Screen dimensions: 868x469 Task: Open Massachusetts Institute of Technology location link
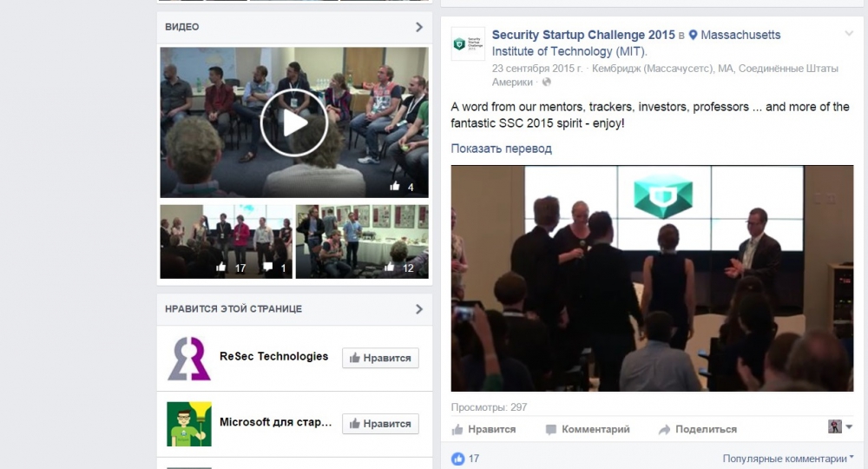click(x=636, y=43)
